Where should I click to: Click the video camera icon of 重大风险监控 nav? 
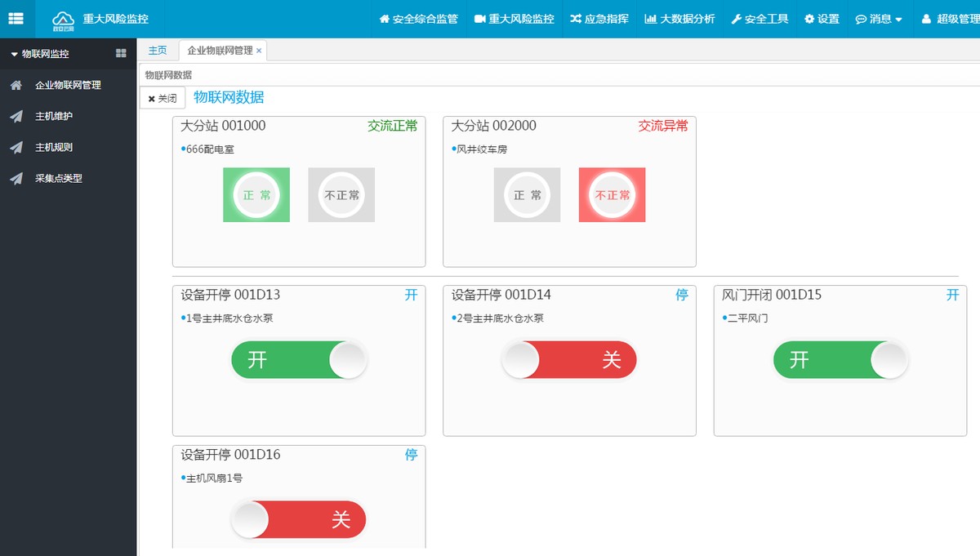tap(480, 19)
